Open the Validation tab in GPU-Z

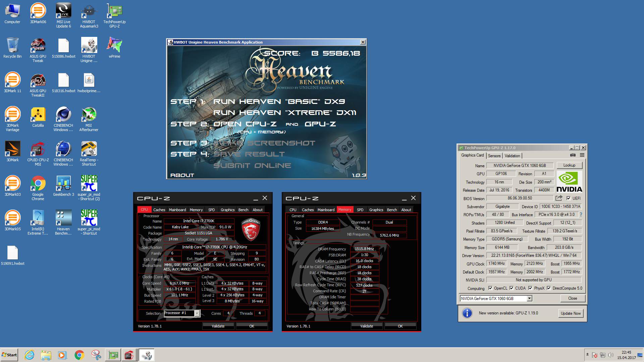pyautogui.click(x=512, y=156)
